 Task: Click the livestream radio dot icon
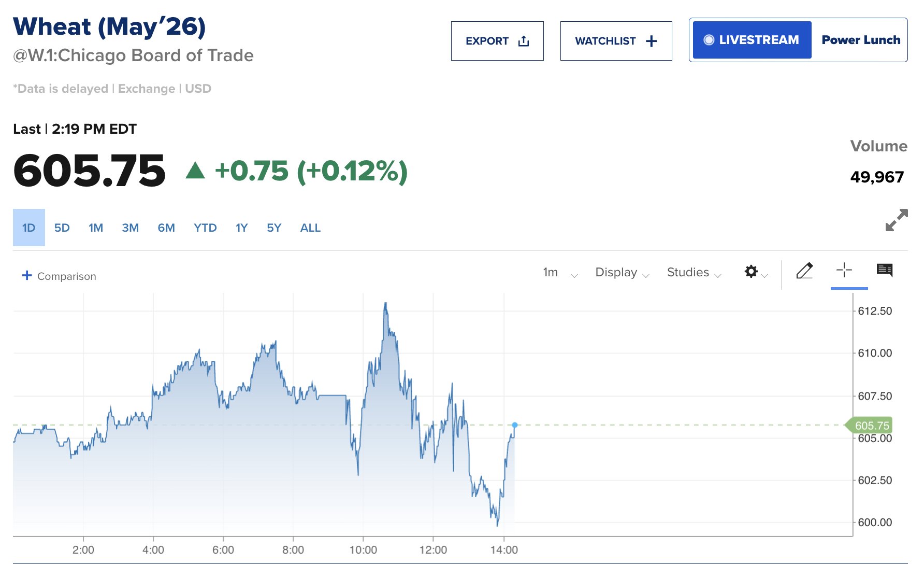pos(709,40)
